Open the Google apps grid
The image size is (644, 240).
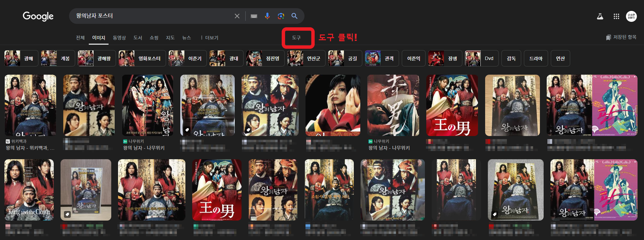[x=616, y=16]
